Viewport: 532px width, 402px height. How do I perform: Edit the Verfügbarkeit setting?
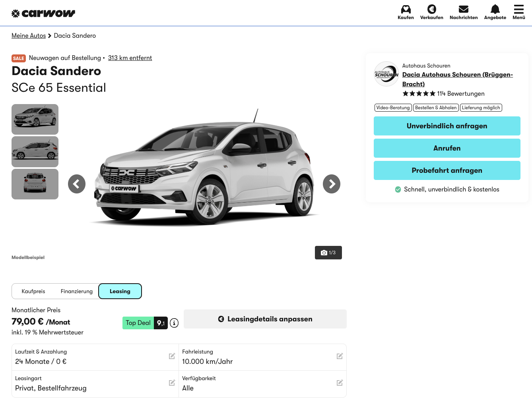pos(340,383)
